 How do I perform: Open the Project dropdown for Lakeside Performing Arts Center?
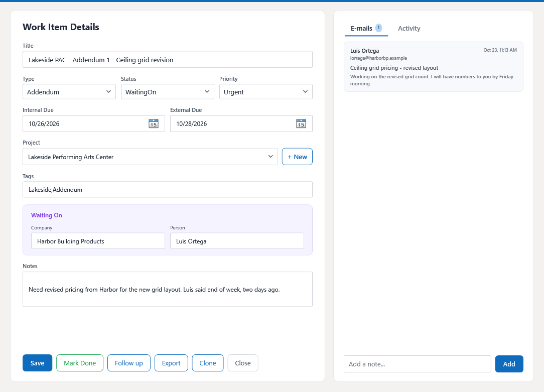click(150, 157)
